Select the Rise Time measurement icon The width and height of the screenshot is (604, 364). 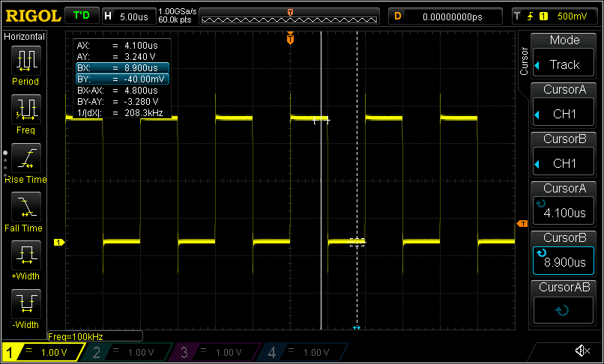[26, 158]
